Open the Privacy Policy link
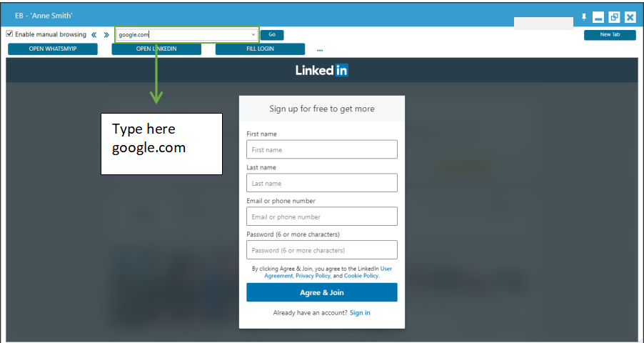Image resolution: width=644 pixels, height=343 pixels. tap(313, 276)
